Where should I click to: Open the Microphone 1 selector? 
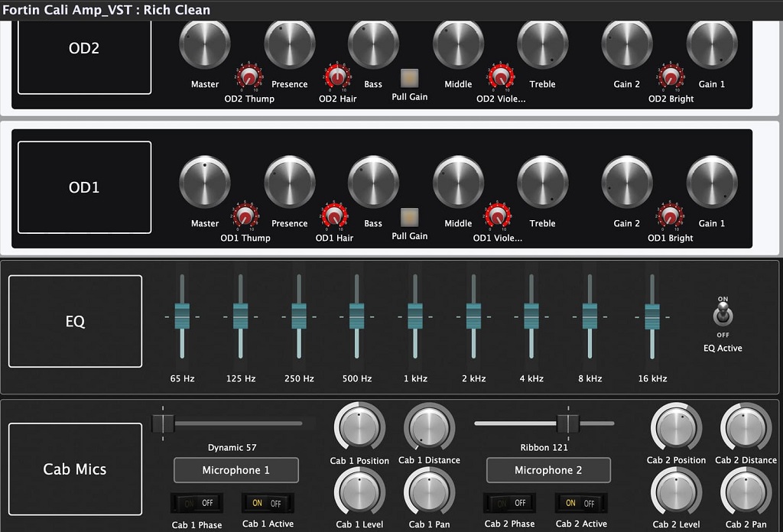[236, 470]
